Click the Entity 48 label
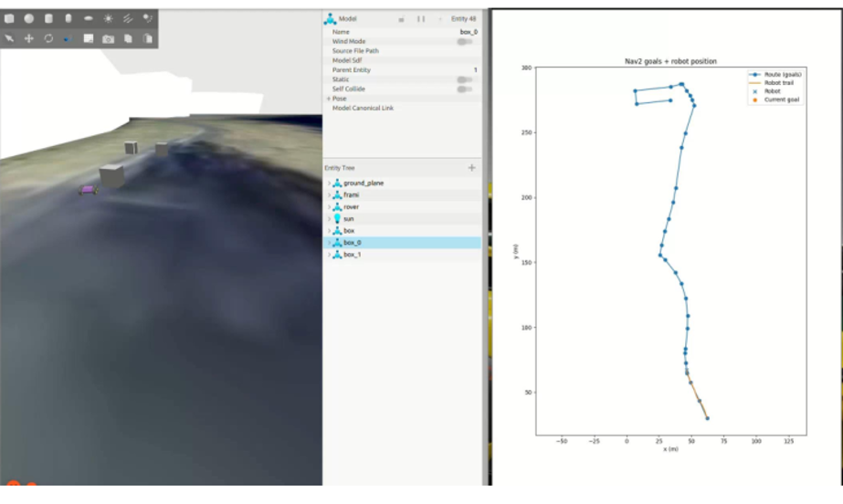Viewport: 843px width, 504px height. (x=463, y=19)
